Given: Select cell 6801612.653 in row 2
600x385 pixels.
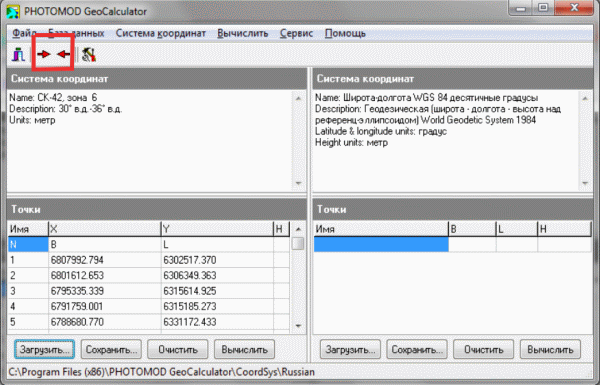Looking at the screenshot, I should pyautogui.click(x=104, y=275).
